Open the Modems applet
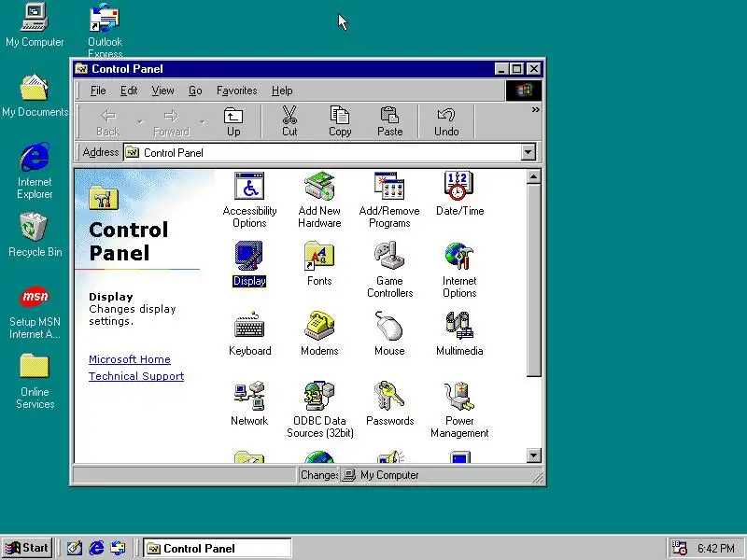 coord(319,334)
